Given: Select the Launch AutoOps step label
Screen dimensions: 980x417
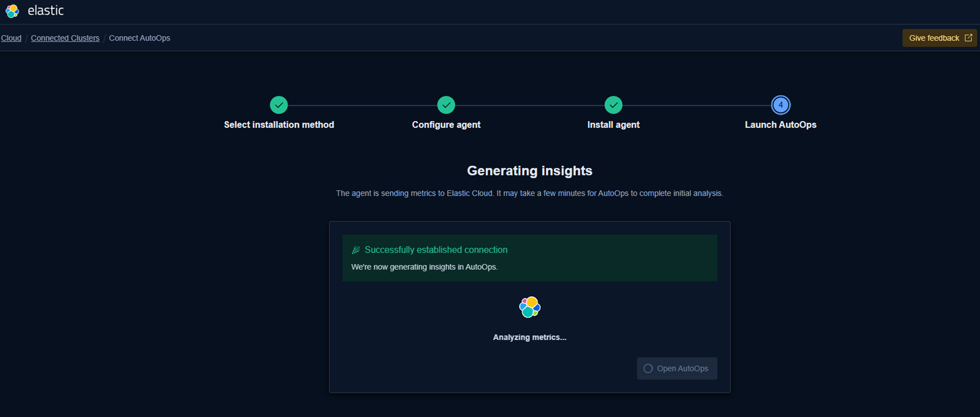Looking at the screenshot, I should [x=781, y=125].
